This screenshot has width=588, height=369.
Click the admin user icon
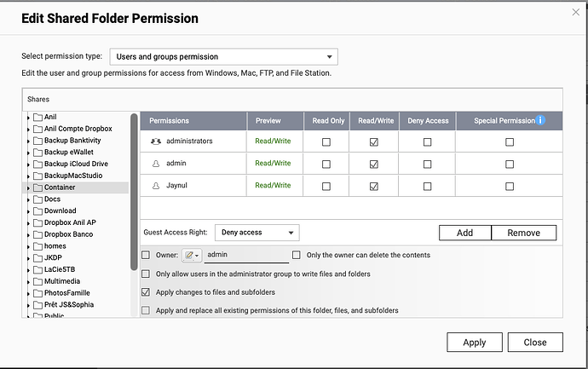pyautogui.click(x=156, y=164)
